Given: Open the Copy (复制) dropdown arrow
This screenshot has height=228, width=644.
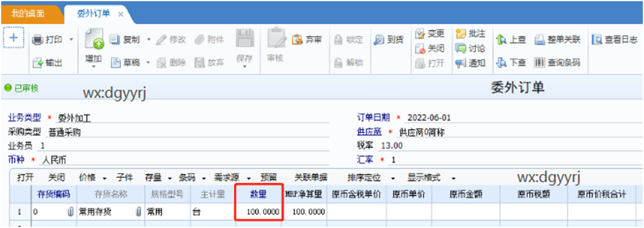Looking at the screenshot, I should point(149,40).
